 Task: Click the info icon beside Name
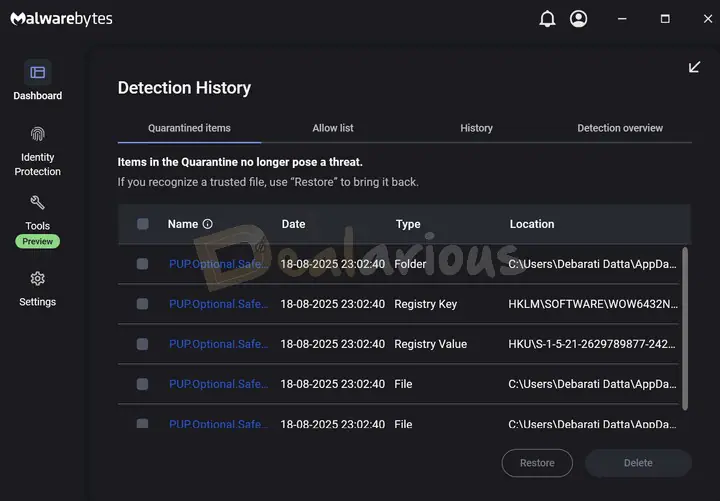[208, 225]
